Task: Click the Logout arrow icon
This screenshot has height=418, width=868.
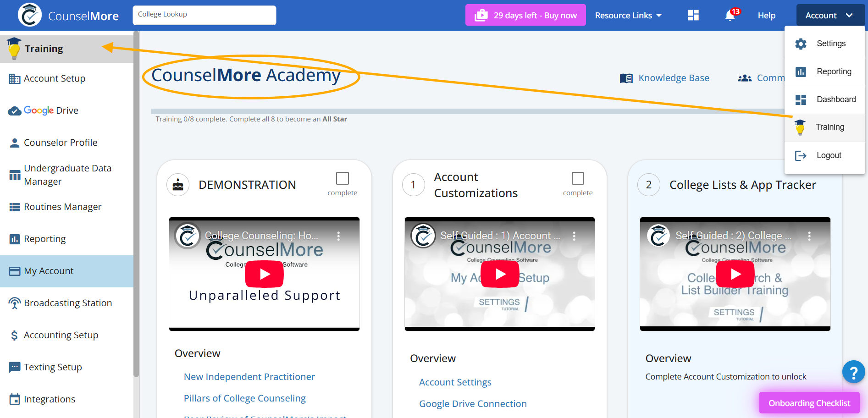Action: click(x=801, y=156)
